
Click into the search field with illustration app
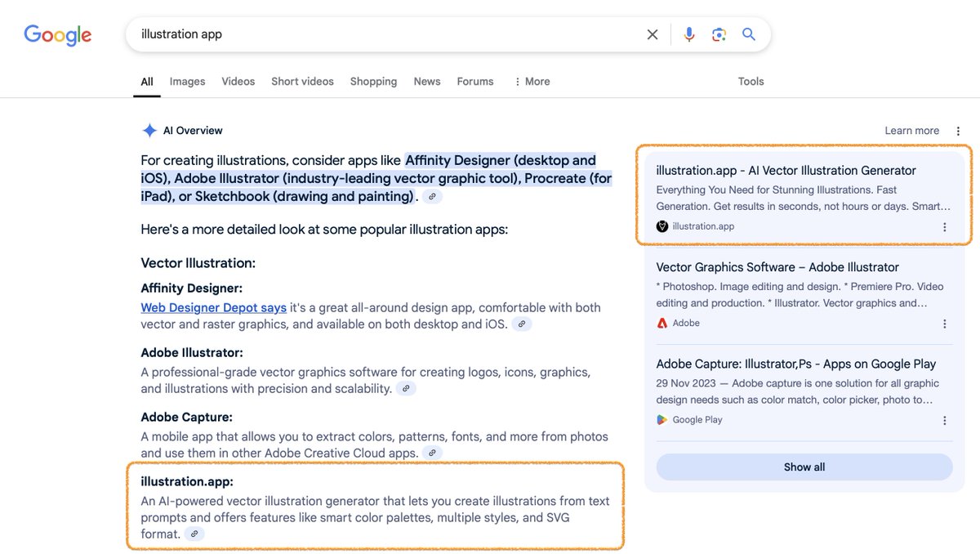(x=388, y=34)
